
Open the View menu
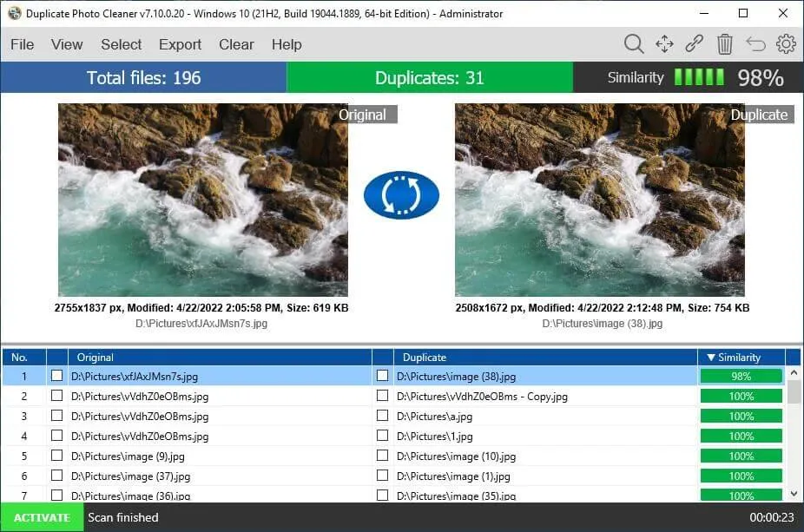coord(67,44)
